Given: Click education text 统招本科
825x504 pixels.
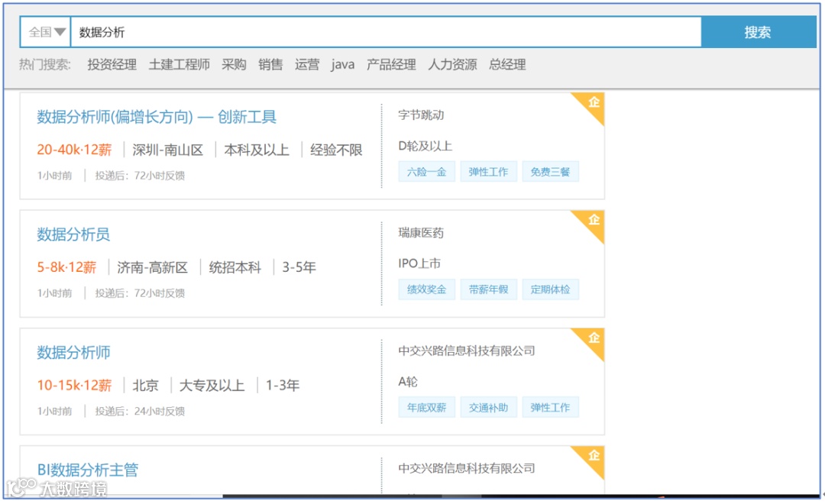Looking at the screenshot, I should [x=235, y=267].
